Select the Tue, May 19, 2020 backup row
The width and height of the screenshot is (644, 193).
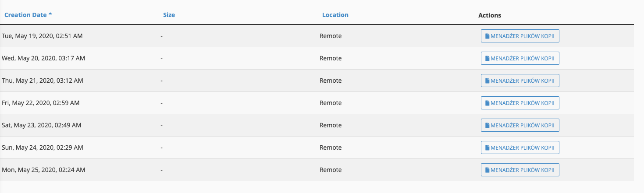click(317, 36)
